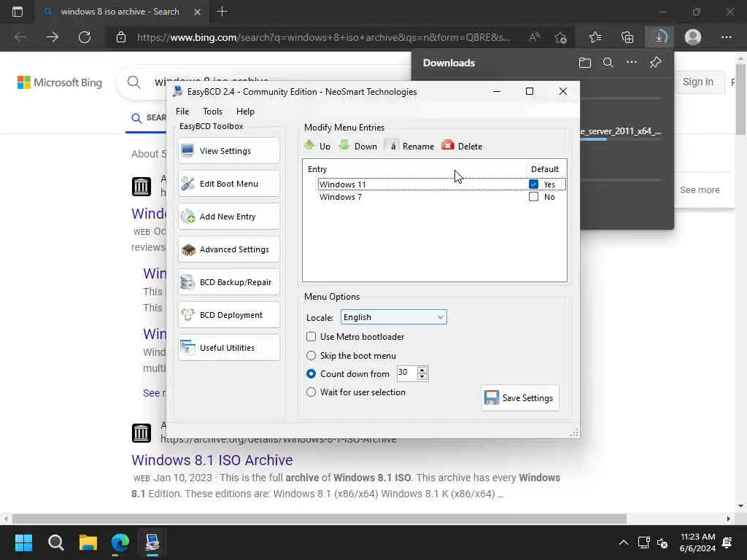The width and height of the screenshot is (747, 560).
Task: Click Sign in on Bing page
Action: (x=698, y=82)
